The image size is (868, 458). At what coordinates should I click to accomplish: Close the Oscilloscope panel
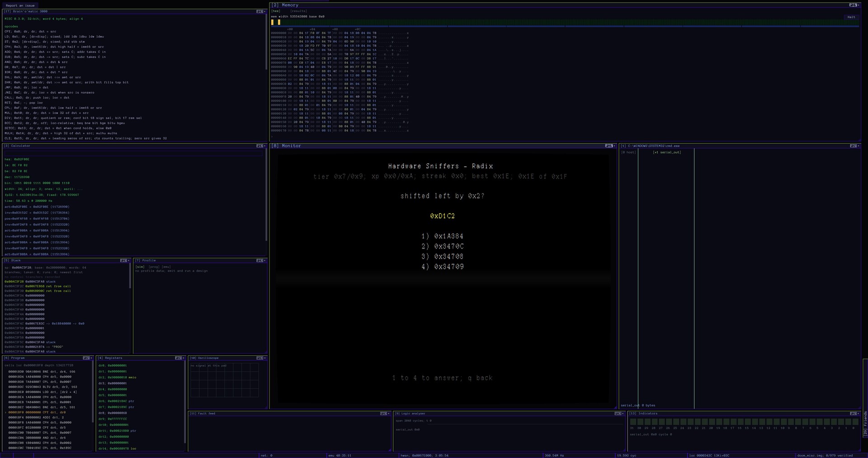click(x=264, y=358)
